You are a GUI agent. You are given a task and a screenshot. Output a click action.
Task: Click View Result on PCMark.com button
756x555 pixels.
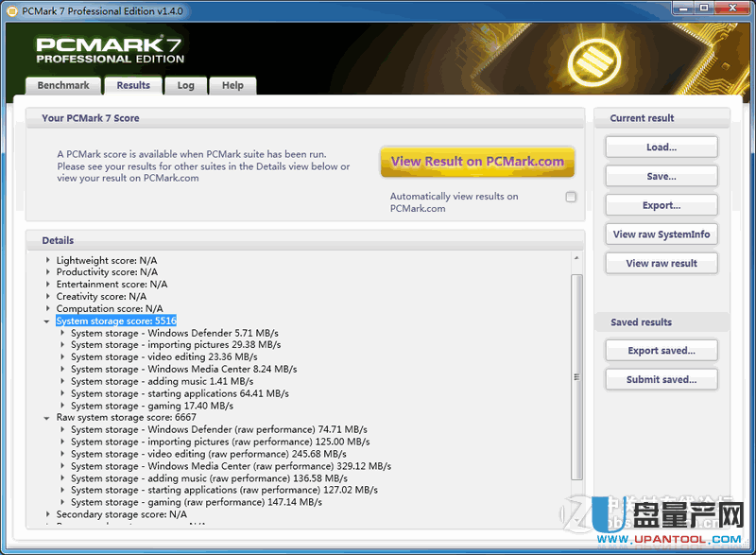[x=477, y=162]
